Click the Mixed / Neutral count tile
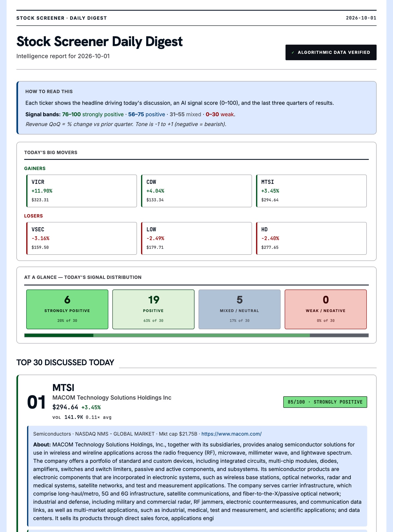The height and width of the screenshot is (532, 393). click(240, 309)
